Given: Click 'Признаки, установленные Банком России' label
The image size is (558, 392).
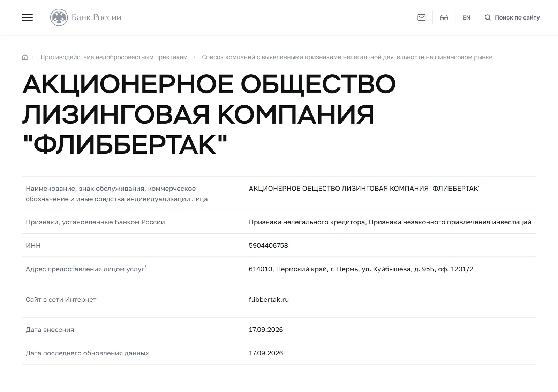Looking at the screenshot, I should pos(95,222).
